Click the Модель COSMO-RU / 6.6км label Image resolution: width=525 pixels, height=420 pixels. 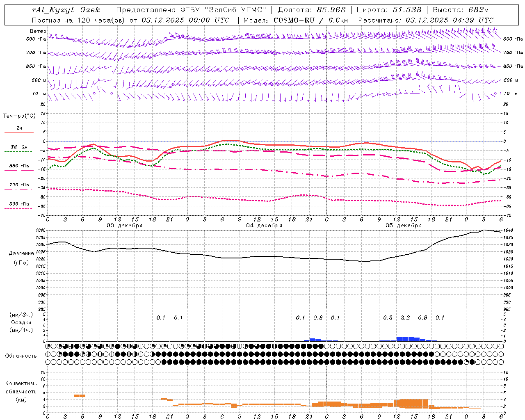pos(296,20)
